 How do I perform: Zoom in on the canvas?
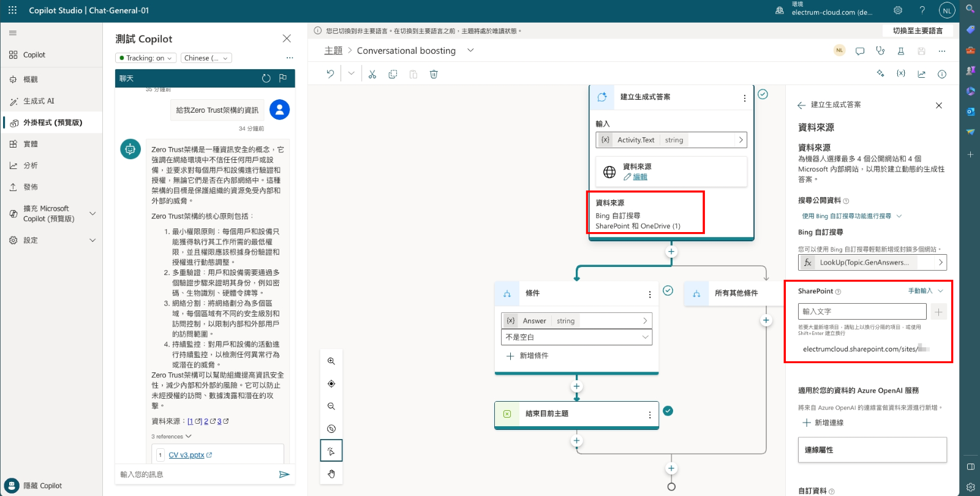331,361
